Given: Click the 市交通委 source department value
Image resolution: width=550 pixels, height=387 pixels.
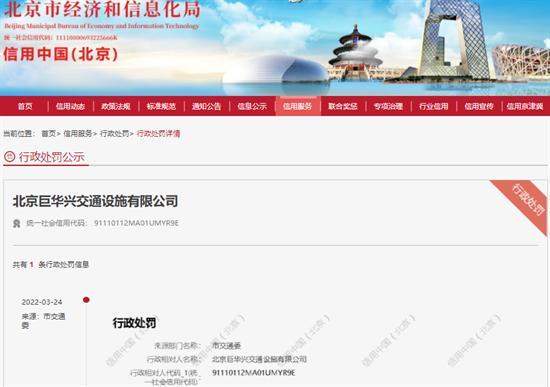Looking at the screenshot, I should click(x=226, y=346).
